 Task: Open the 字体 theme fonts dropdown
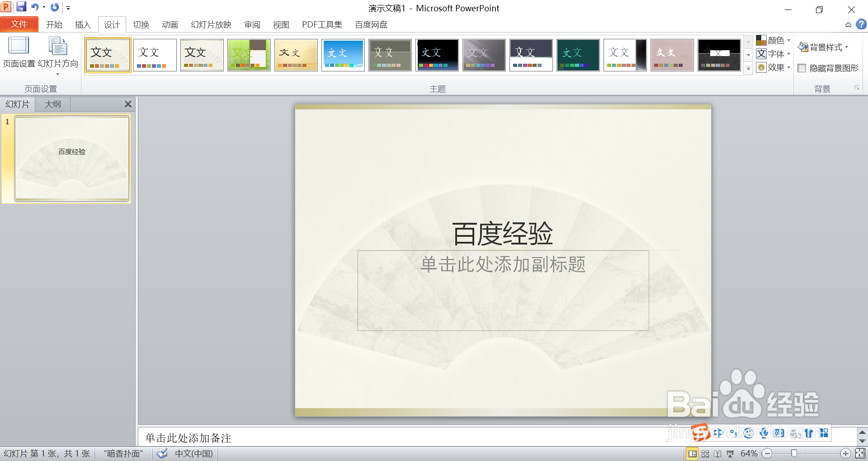click(x=774, y=53)
